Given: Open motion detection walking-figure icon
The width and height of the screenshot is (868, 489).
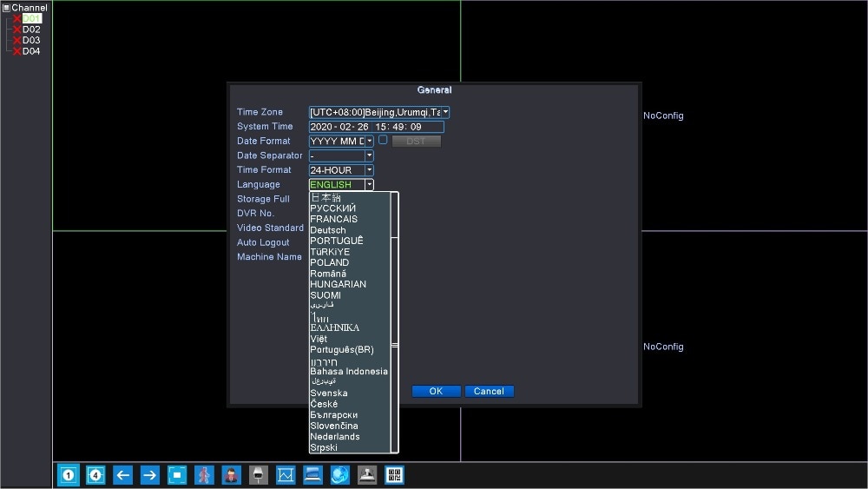Looking at the screenshot, I should [x=204, y=474].
